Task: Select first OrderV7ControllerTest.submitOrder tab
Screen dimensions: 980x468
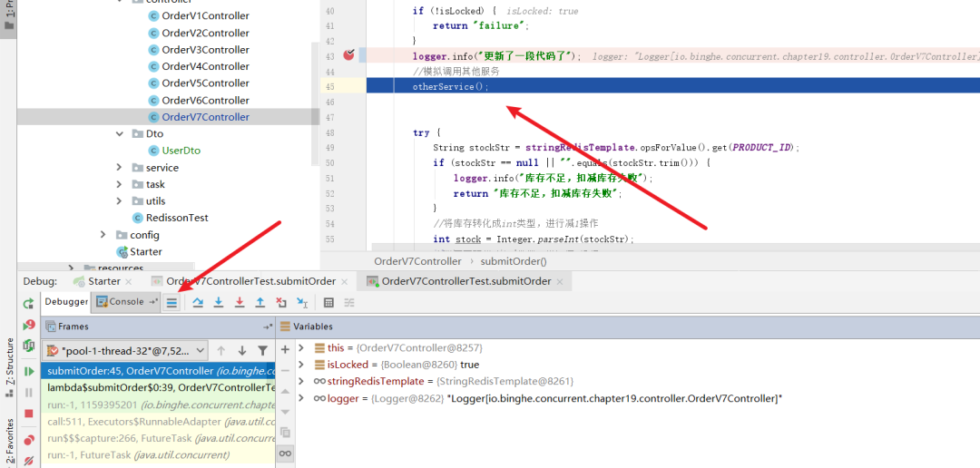Action: click(251, 281)
